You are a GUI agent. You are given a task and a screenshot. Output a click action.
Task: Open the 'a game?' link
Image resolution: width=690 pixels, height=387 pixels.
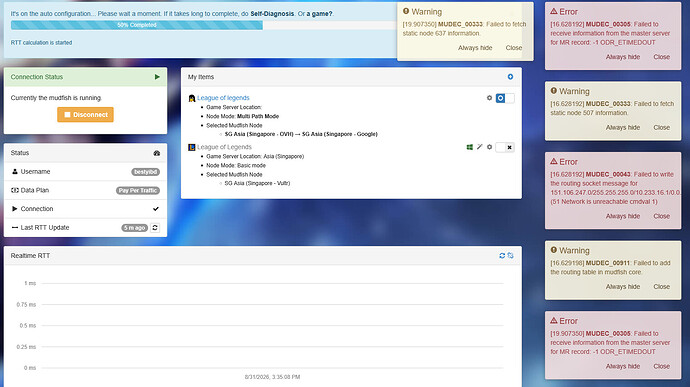[319, 14]
